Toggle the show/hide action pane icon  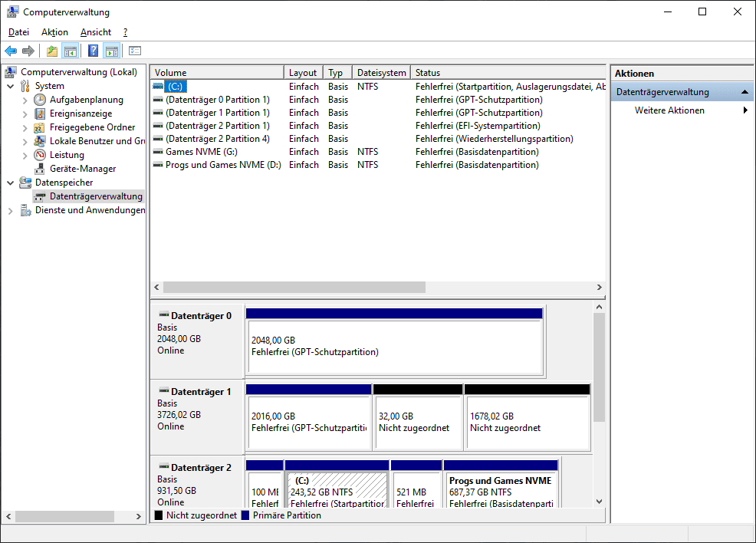[112, 51]
